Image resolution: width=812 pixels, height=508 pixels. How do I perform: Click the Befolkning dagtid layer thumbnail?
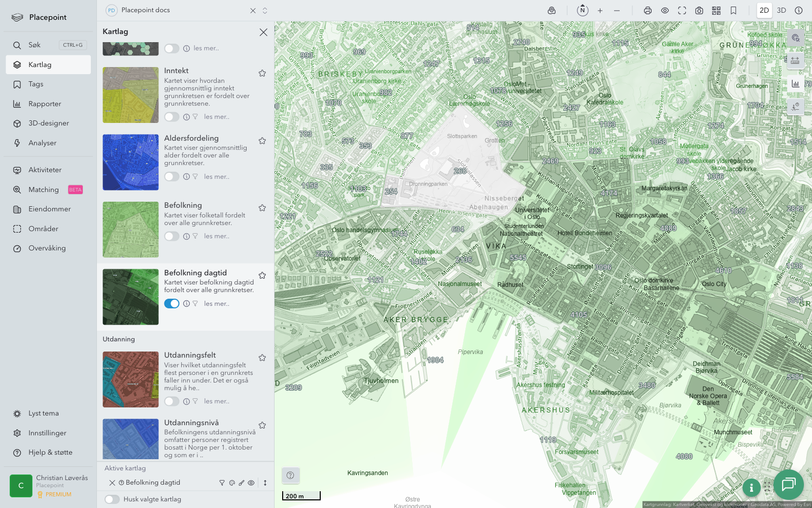[x=130, y=297]
